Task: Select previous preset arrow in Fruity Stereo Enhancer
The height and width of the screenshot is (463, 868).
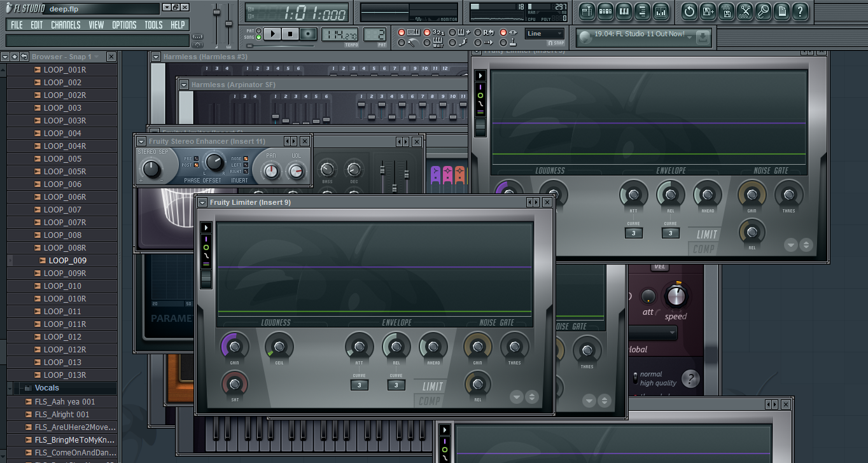Action: [288, 141]
